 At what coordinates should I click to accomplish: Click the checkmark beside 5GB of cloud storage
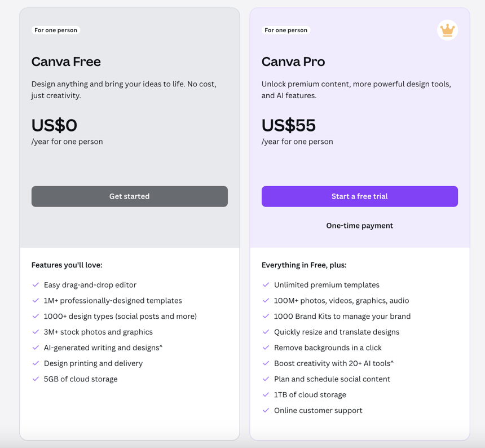pyautogui.click(x=36, y=379)
